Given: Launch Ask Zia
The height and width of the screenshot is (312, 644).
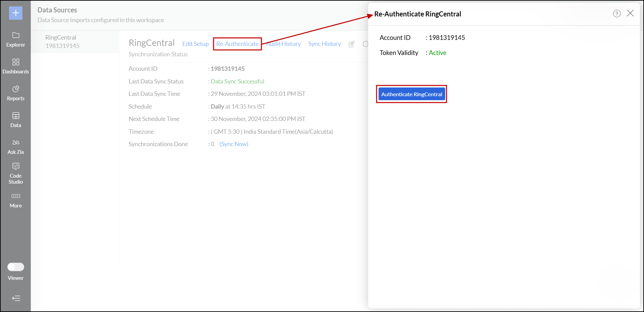Looking at the screenshot, I should 15,146.
